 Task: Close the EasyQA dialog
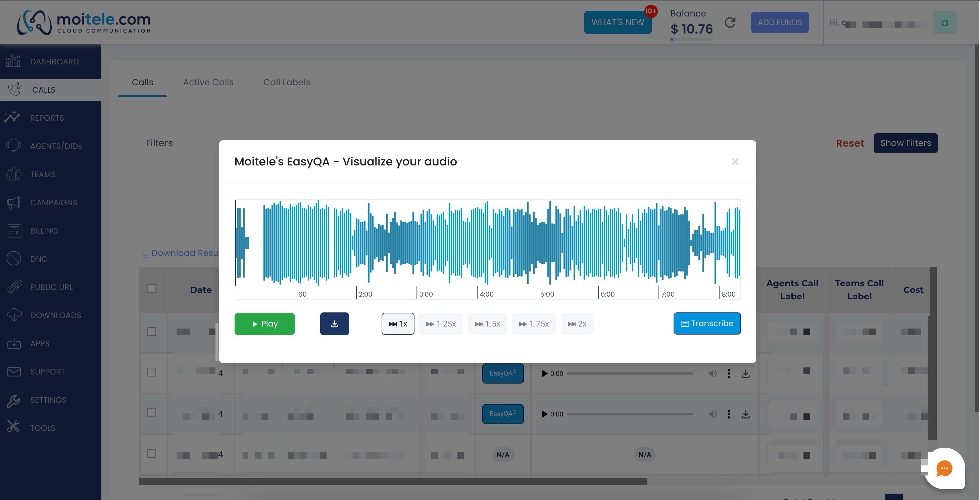pyautogui.click(x=735, y=162)
